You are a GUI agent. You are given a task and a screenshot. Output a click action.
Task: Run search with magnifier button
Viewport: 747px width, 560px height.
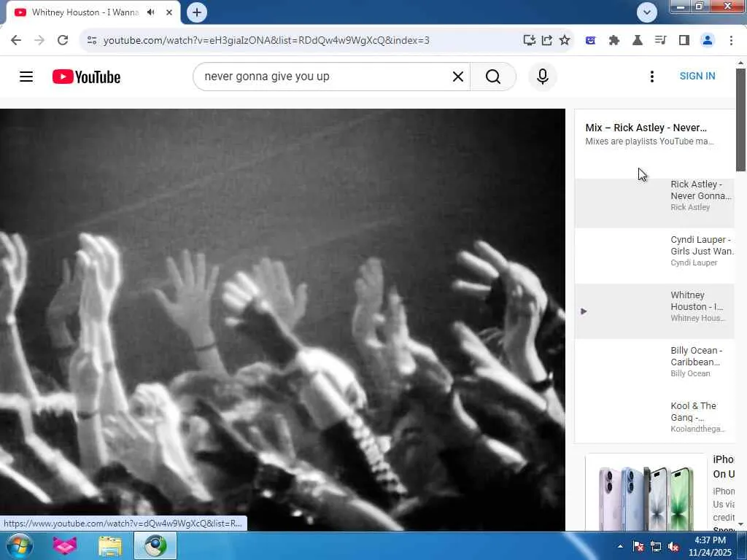point(493,76)
